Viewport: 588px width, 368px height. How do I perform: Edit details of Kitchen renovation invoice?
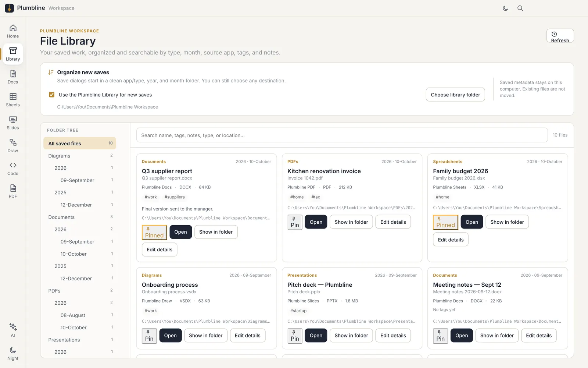[x=393, y=222]
